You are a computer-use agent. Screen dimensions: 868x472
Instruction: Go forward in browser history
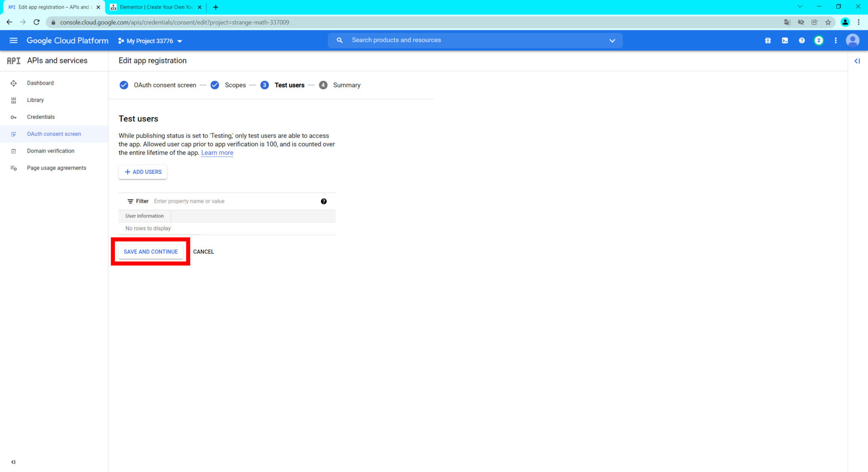23,22
